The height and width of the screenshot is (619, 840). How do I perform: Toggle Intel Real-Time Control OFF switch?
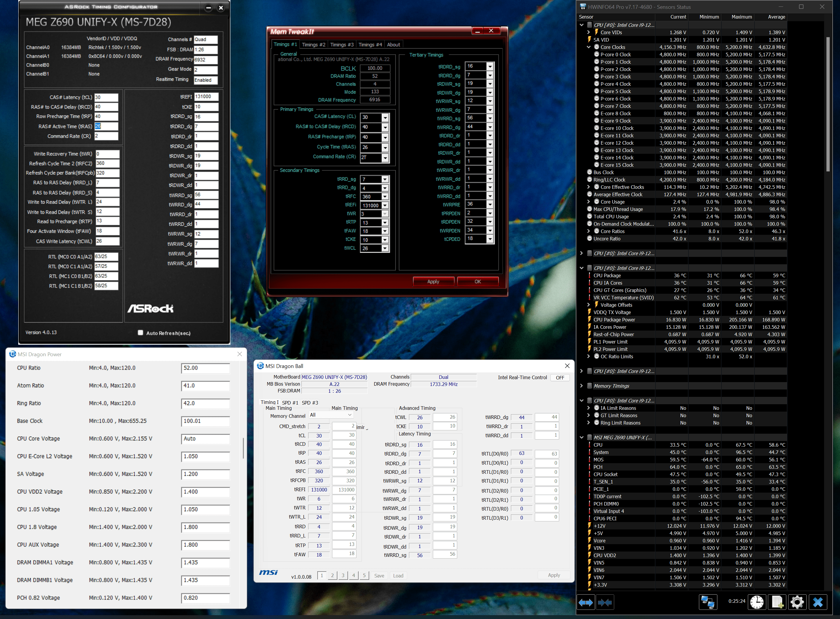[560, 378]
